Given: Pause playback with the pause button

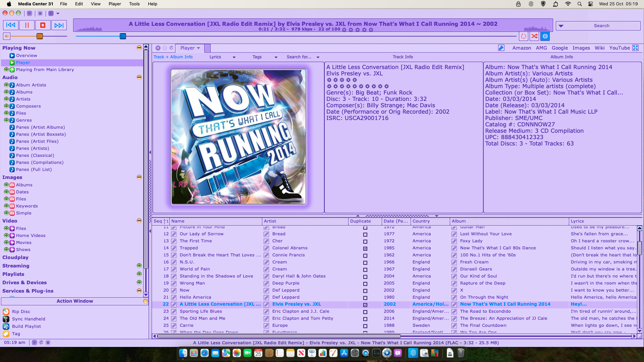Looking at the screenshot, I should pyautogui.click(x=27, y=25).
